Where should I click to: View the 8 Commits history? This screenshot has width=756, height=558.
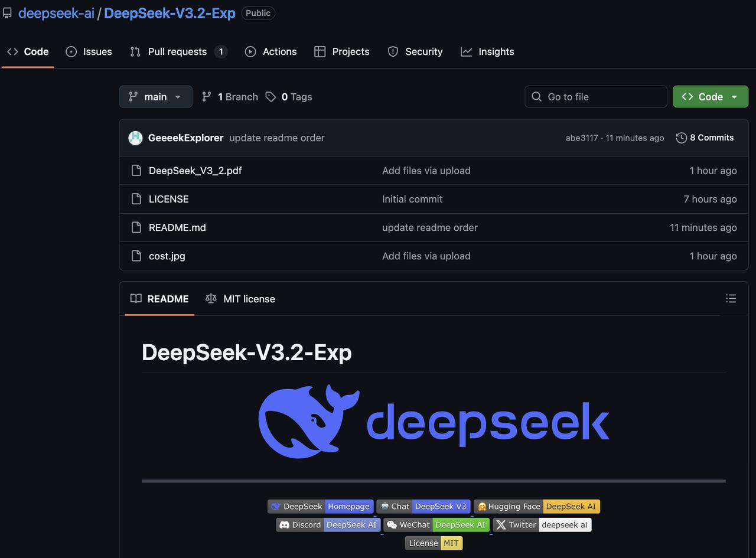pos(705,138)
